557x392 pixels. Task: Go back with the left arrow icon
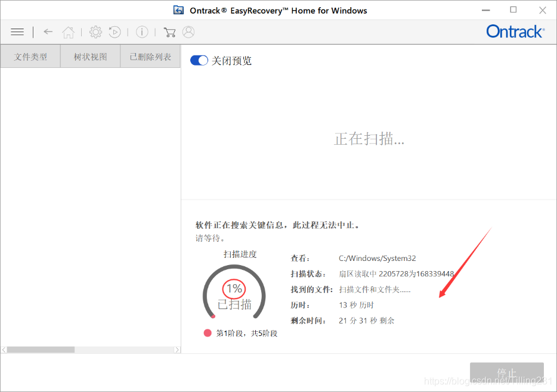[x=48, y=32]
